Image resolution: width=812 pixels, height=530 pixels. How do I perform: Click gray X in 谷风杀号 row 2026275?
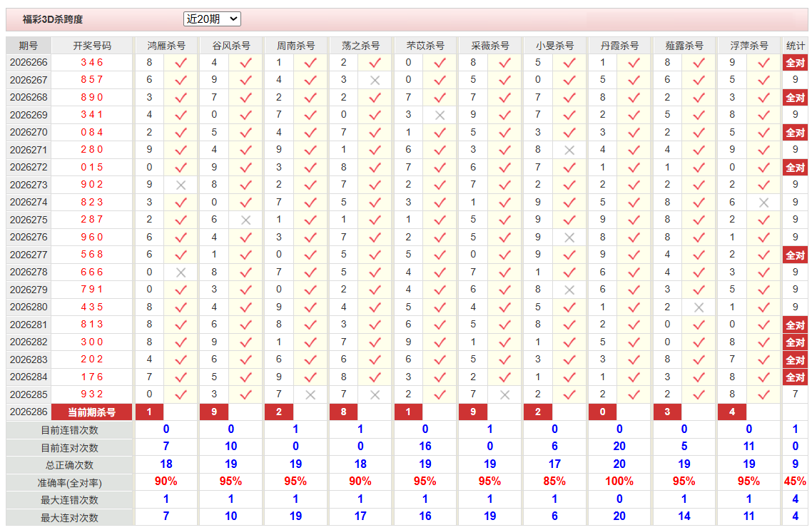pos(246,220)
